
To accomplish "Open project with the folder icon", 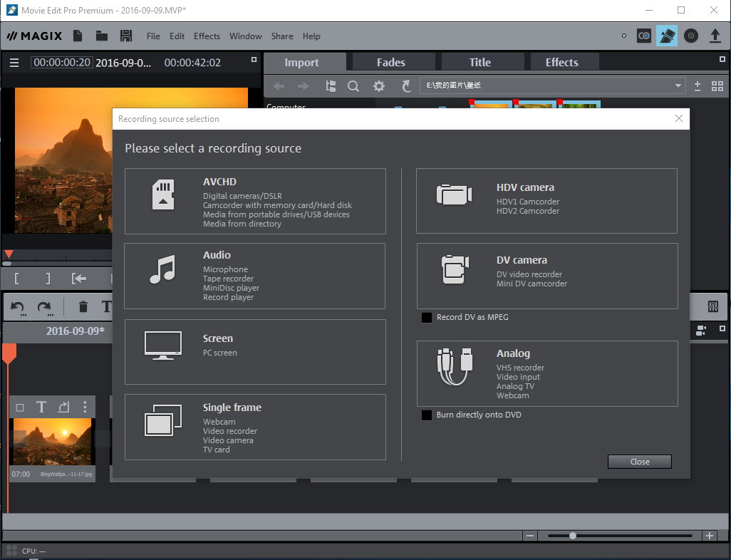I will tap(102, 36).
